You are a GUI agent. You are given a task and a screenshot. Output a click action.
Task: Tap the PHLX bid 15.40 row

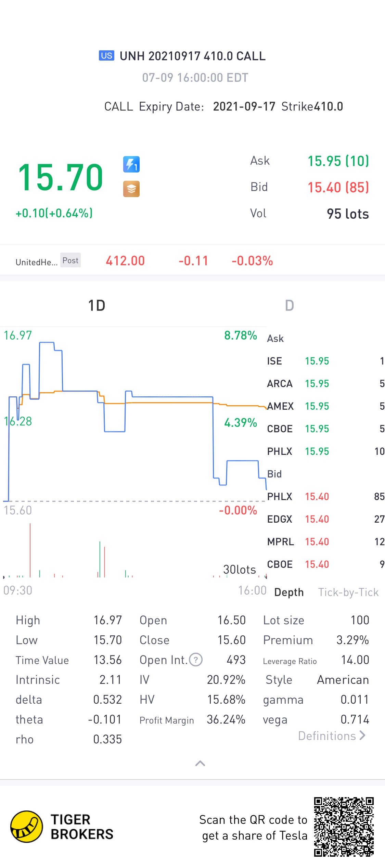click(325, 497)
